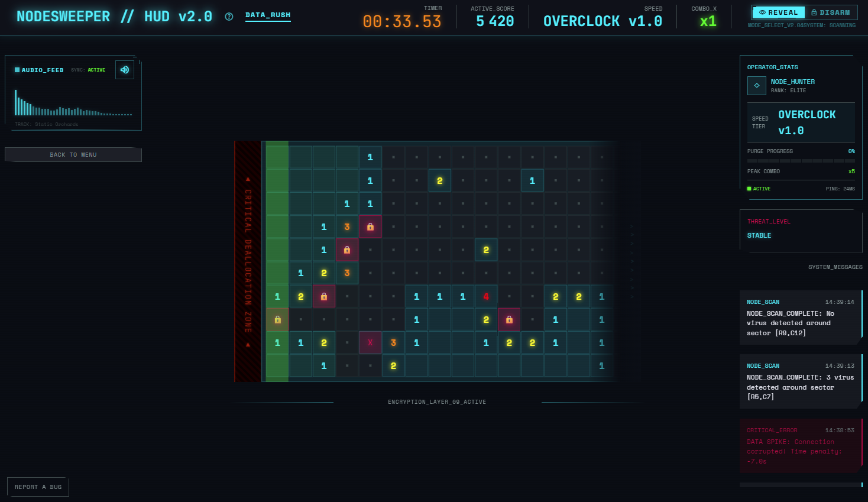Select the yellow 2 in second grid row
Image resolution: width=868 pixels, height=502 pixels.
440,180
